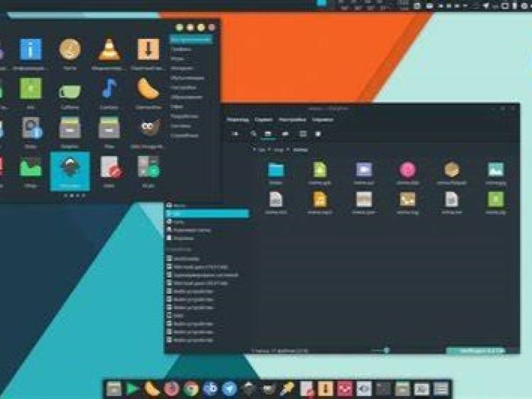
Task: Adjust the icon zoom slider in status bar
Action: (386, 350)
